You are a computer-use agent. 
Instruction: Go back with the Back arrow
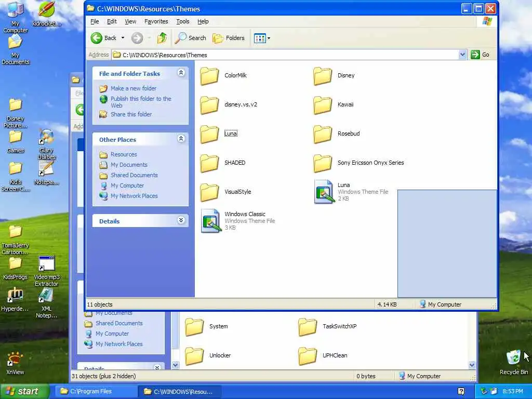coord(103,38)
